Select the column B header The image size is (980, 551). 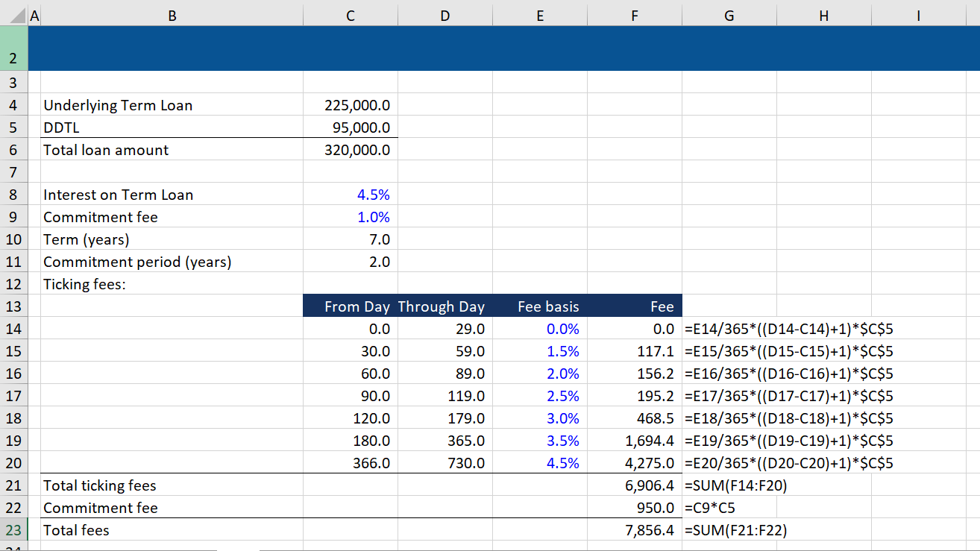[x=172, y=14]
